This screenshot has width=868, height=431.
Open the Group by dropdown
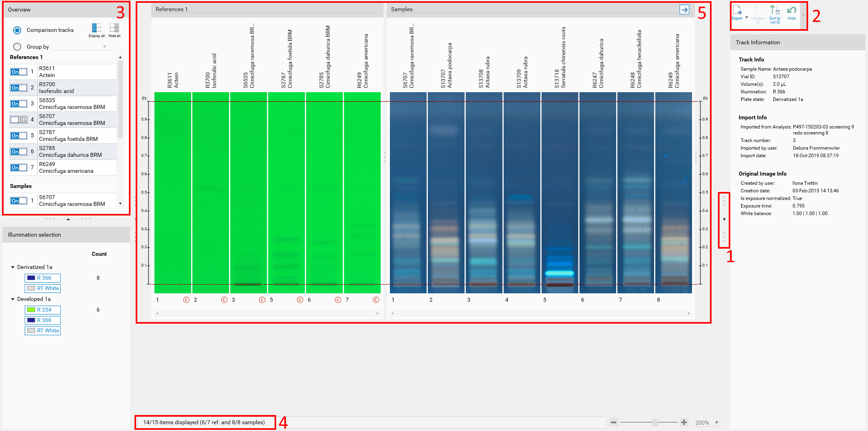tap(105, 47)
